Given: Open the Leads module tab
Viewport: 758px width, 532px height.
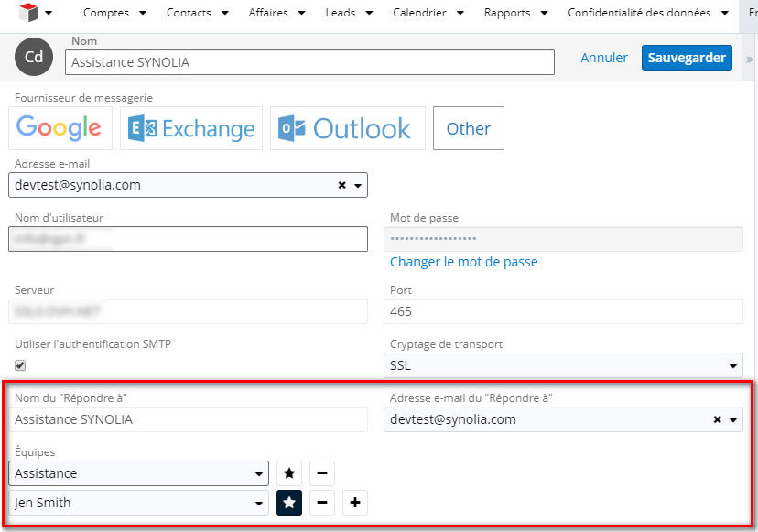Looking at the screenshot, I should (x=341, y=13).
